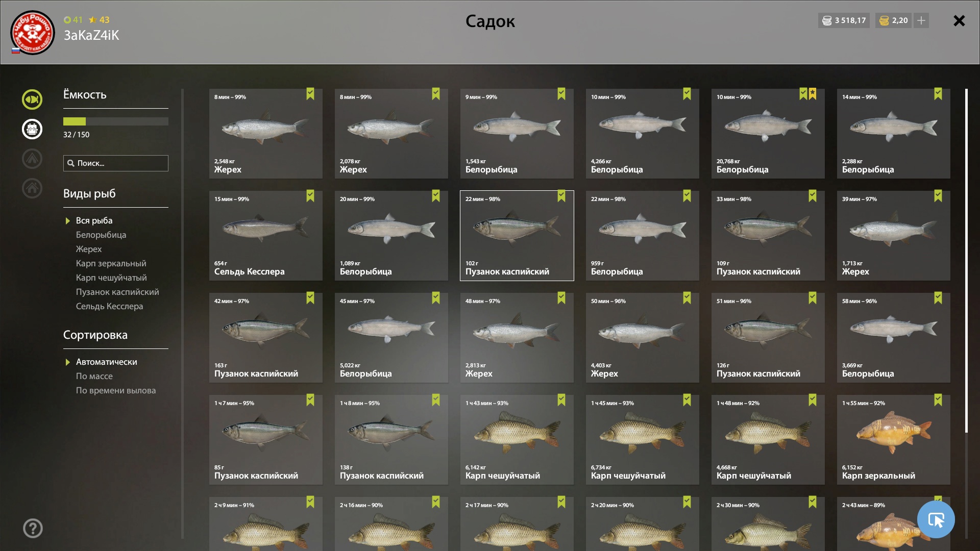Viewport: 980px width, 551px height.
Task: Open the fish keepnet icon in sidebar
Action: pyautogui.click(x=32, y=99)
